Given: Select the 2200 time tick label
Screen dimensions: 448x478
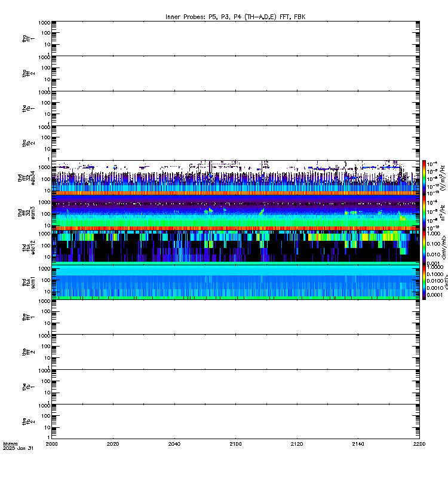Looking at the screenshot, I should 419,444.
